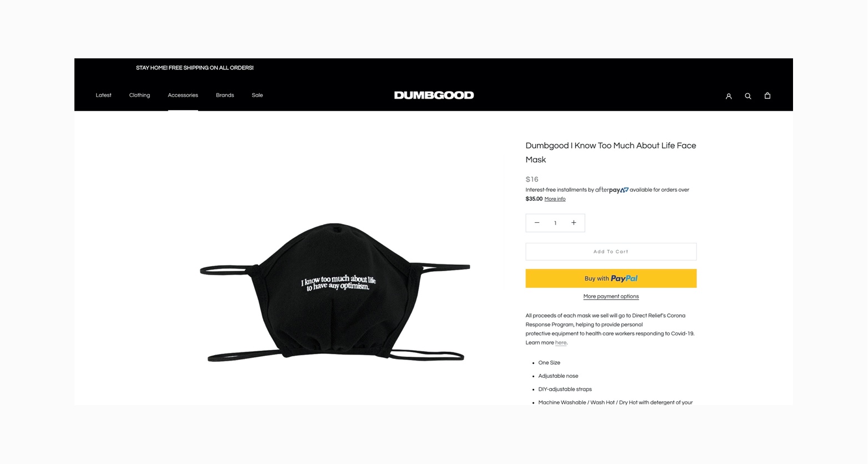
Task: Open the shopping bag cart icon
Action: click(x=767, y=96)
